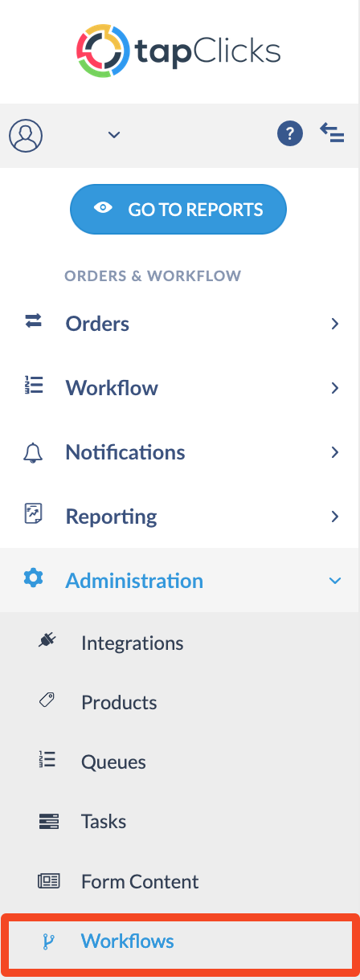This screenshot has height=980, width=360.
Task: Open the user profile avatar icon
Action: click(x=26, y=135)
